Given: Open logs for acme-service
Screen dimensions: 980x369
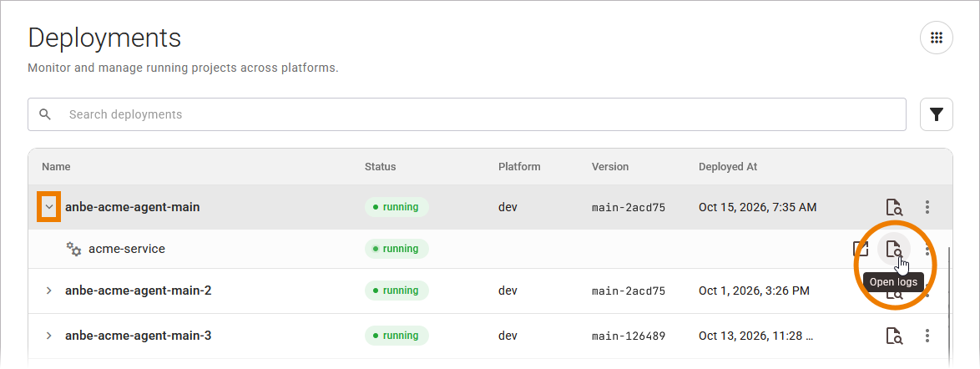Looking at the screenshot, I should click(894, 249).
